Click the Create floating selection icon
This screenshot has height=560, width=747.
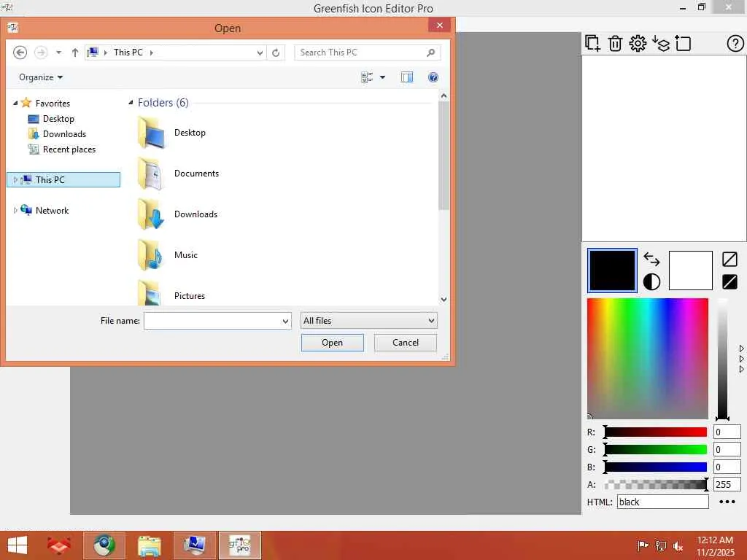coord(683,43)
